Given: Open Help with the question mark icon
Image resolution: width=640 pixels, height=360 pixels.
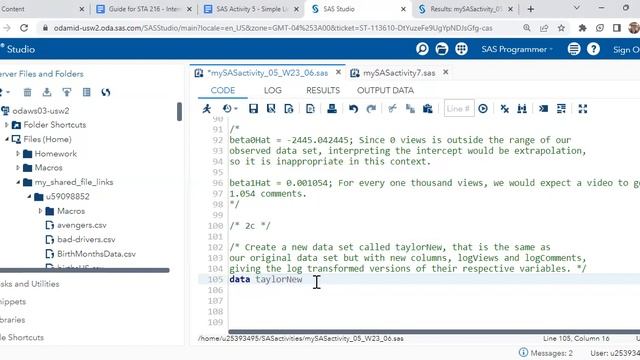Looking at the screenshot, I should click(x=593, y=49).
